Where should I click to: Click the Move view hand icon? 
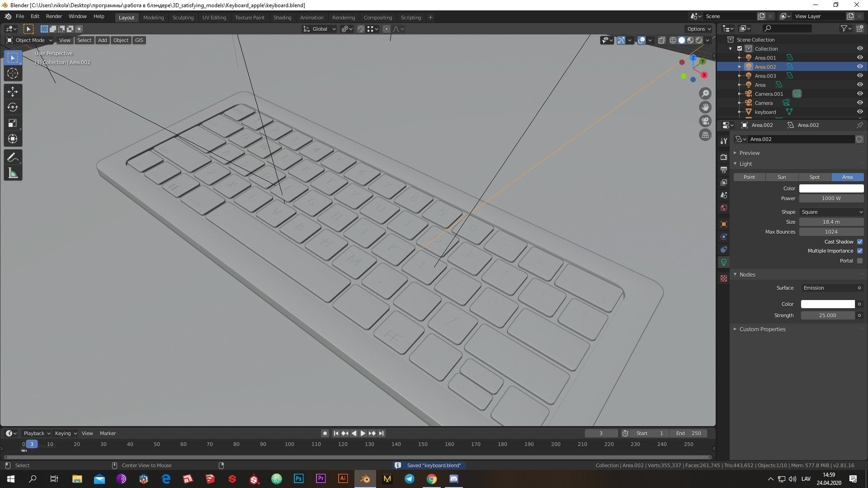705,107
